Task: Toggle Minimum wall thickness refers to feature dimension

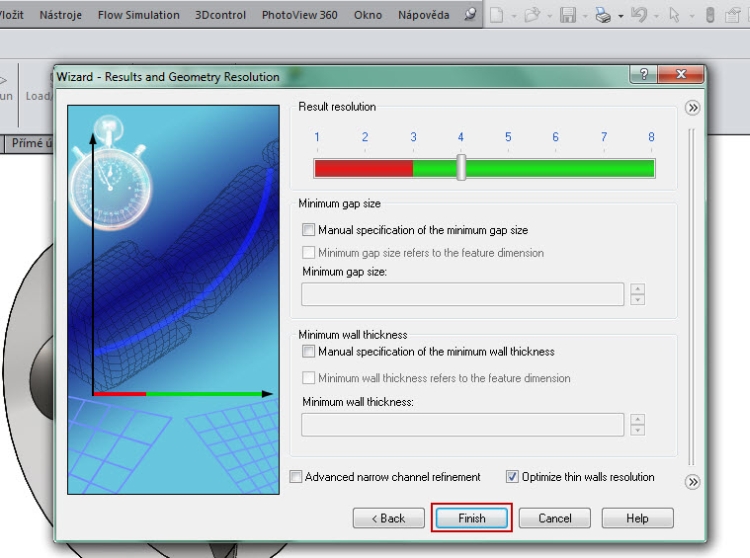Action: coord(309,378)
